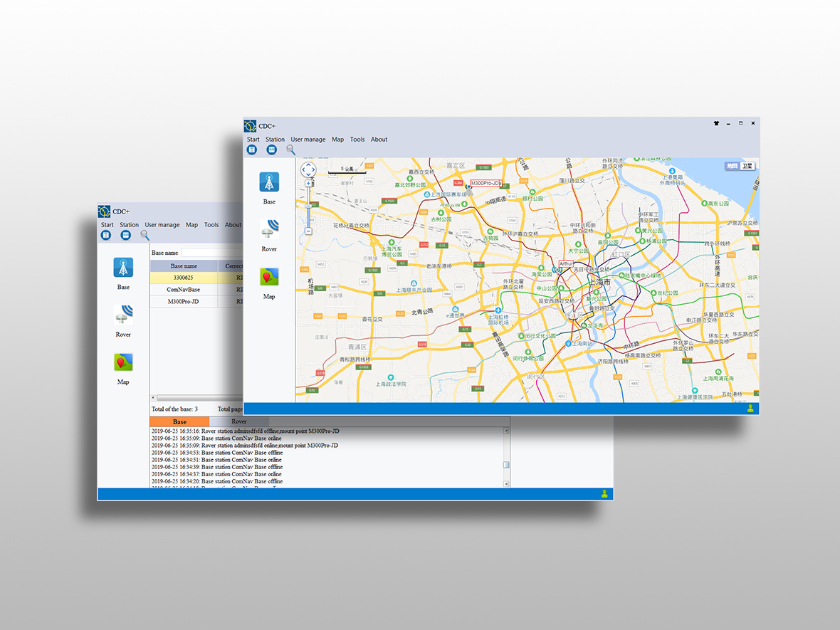This screenshot has height=630, width=840.
Task: Switch to the Rover tab in the log panel
Action: [x=238, y=421]
